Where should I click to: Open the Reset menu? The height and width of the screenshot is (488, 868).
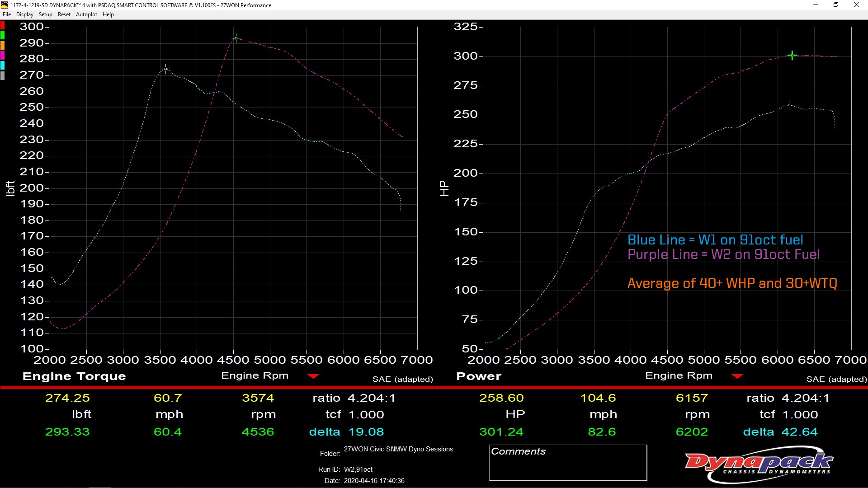pos(64,14)
